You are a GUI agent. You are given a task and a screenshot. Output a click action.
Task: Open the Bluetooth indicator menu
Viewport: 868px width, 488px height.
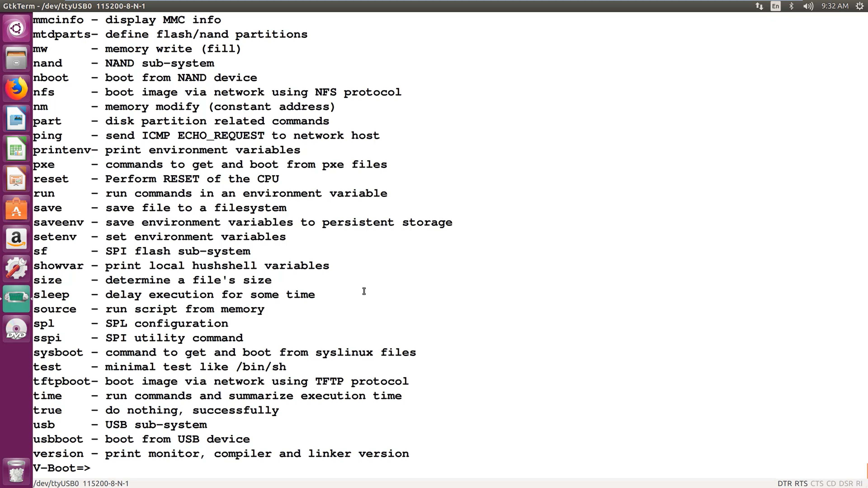pyautogui.click(x=791, y=6)
